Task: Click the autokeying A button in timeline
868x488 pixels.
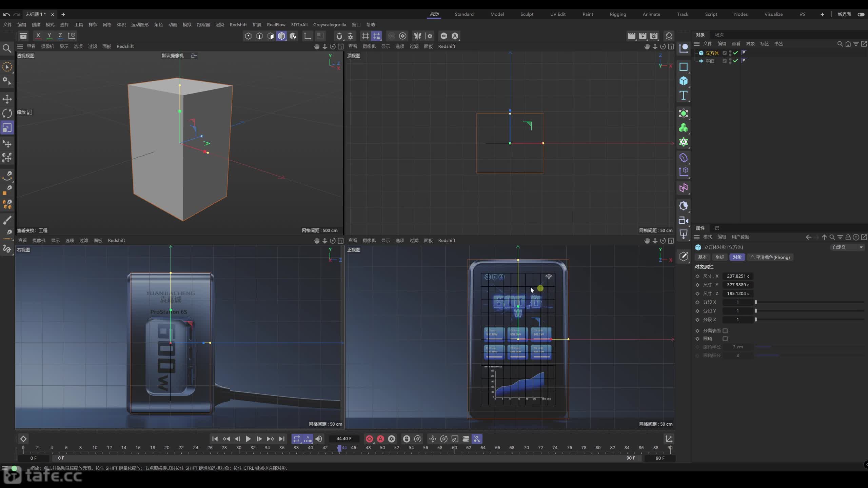Action: (x=380, y=439)
